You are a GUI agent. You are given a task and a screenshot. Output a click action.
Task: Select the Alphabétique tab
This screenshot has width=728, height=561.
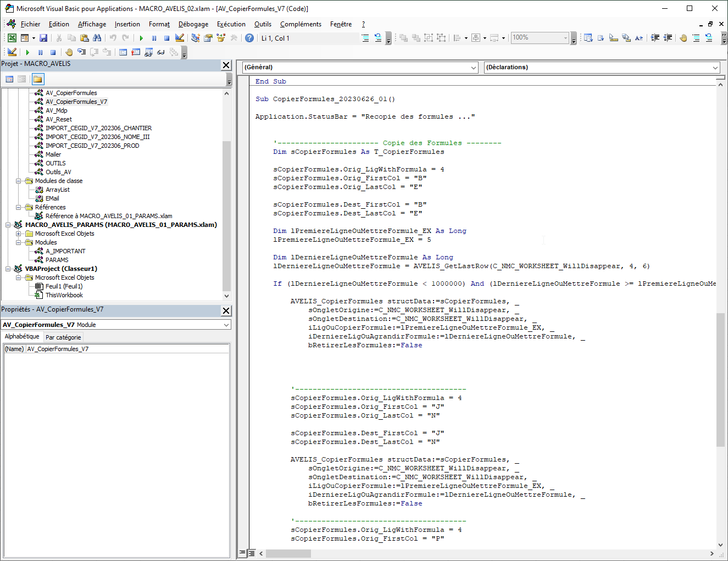pos(22,336)
